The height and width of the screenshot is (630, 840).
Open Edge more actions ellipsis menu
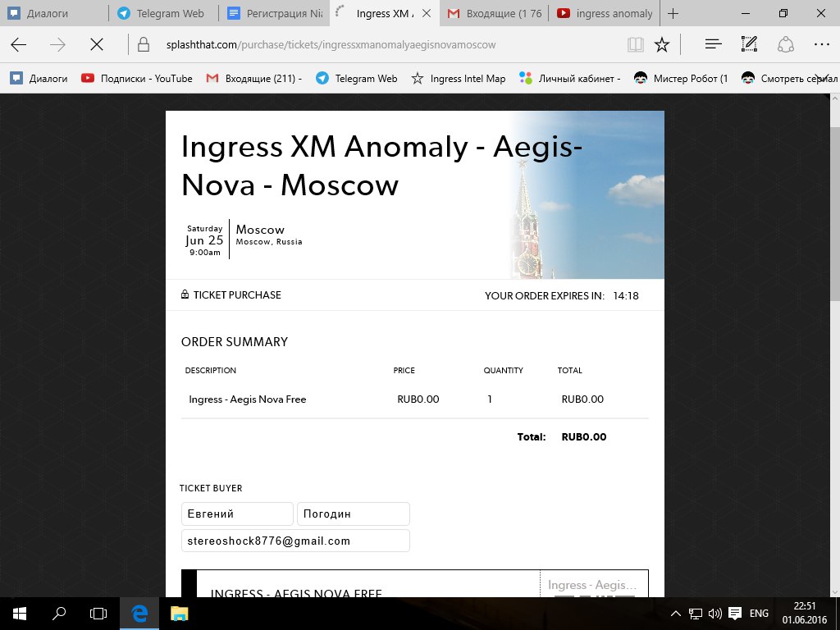coord(822,44)
